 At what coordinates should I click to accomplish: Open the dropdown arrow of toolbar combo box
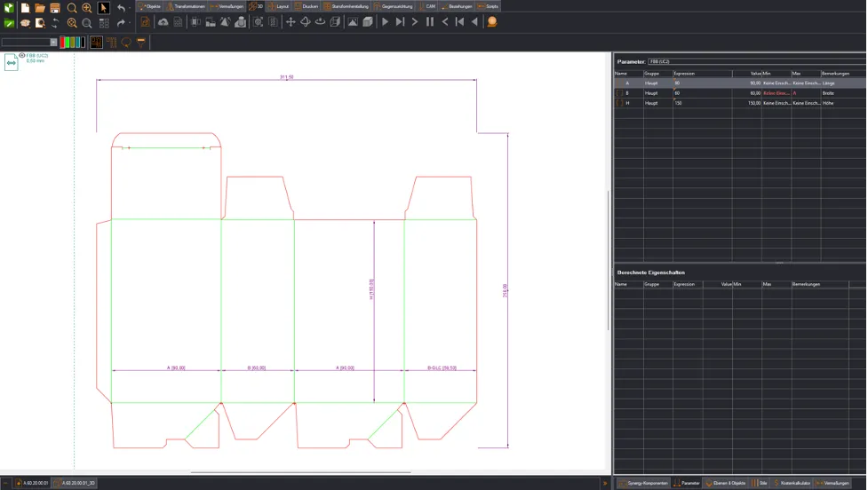(53, 43)
